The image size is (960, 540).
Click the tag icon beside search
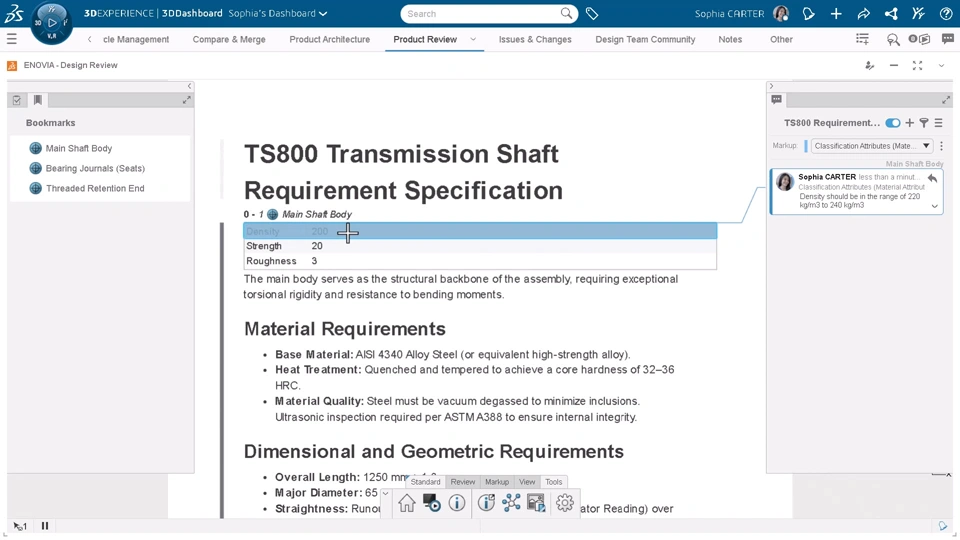coord(591,13)
